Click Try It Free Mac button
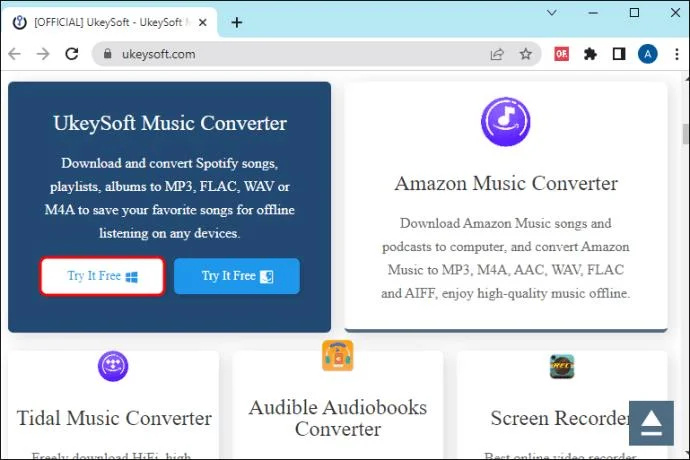The width and height of the screenshot is (690, 460). (237, 276)
